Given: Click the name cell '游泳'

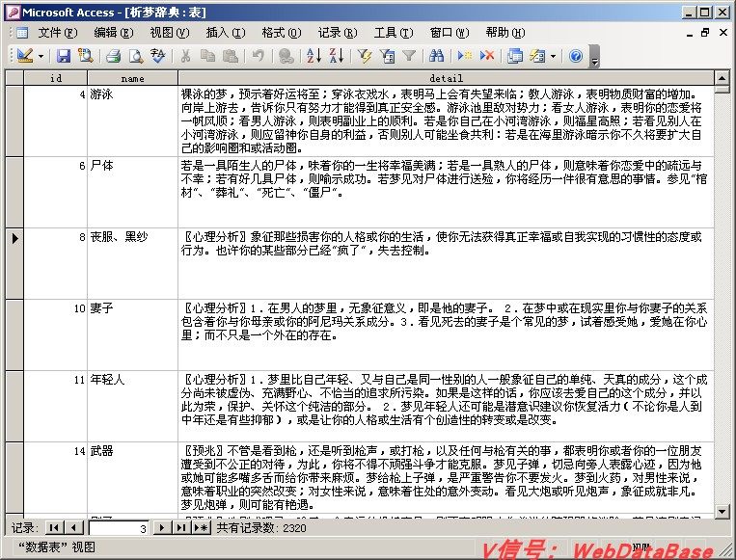Looking at the screenshot, I should [132, 121].
